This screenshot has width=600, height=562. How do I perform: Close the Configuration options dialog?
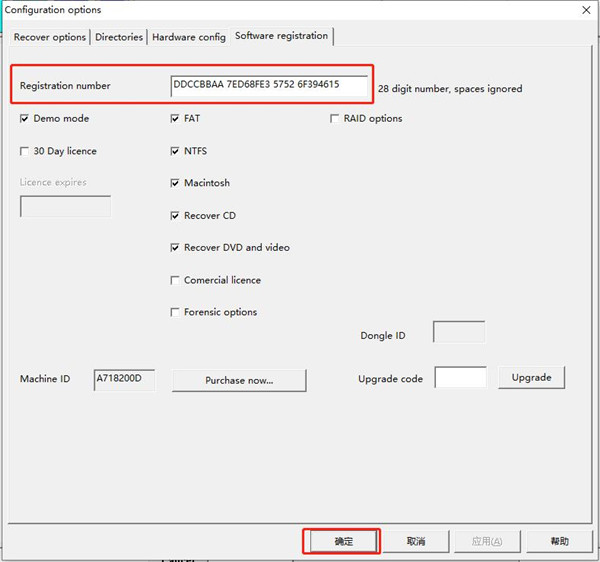click(x=585, y=10)
